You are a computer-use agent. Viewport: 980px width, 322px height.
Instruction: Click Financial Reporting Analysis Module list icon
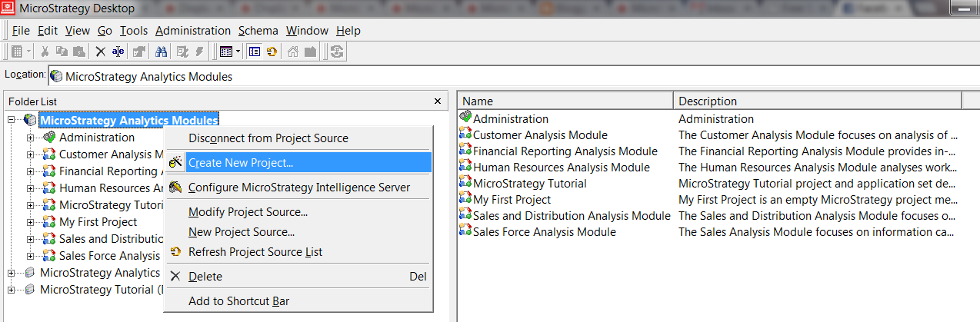click(x=465, y=151)
